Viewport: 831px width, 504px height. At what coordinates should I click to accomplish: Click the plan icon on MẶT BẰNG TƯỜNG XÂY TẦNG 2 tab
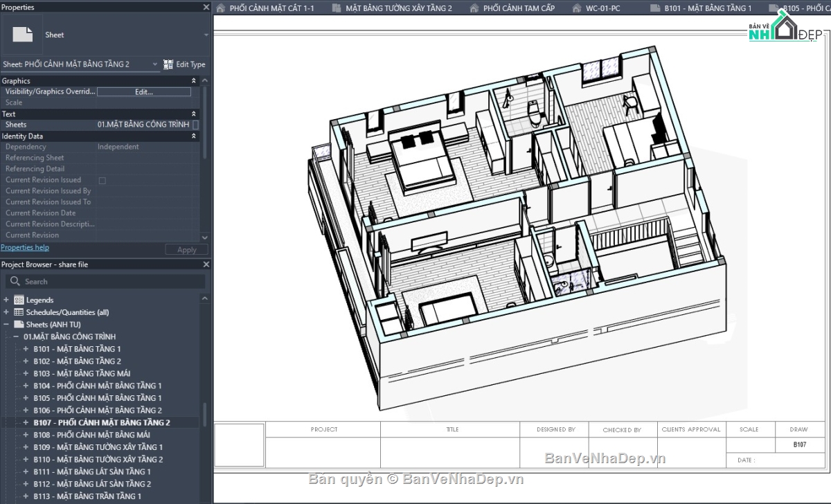pos(337,8)
